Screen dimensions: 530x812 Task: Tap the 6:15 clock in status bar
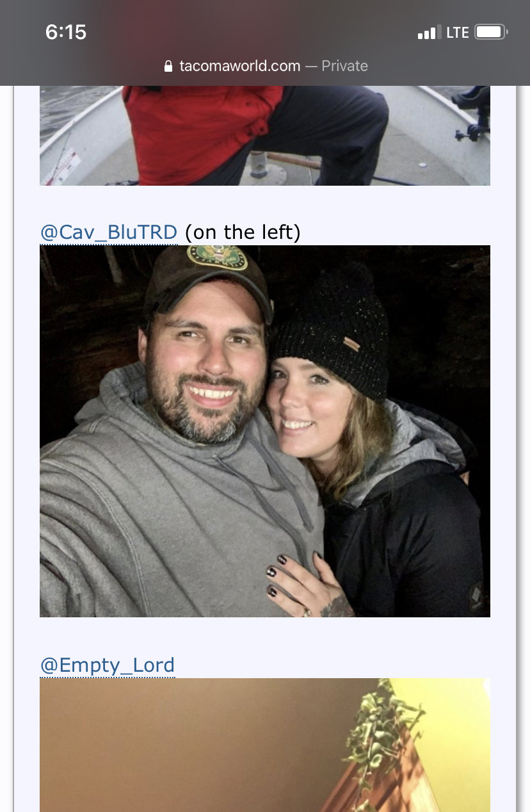pyautogui.click(x=66, y=32)
